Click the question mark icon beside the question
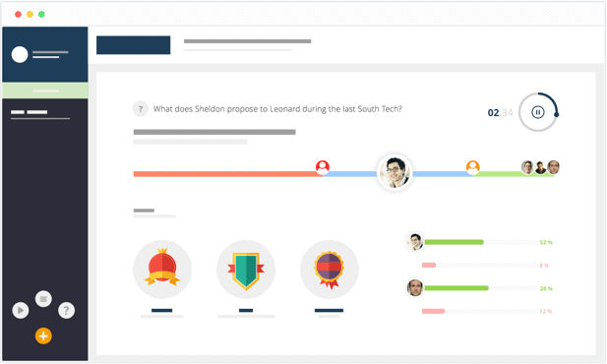 click(x=141, y=109)
